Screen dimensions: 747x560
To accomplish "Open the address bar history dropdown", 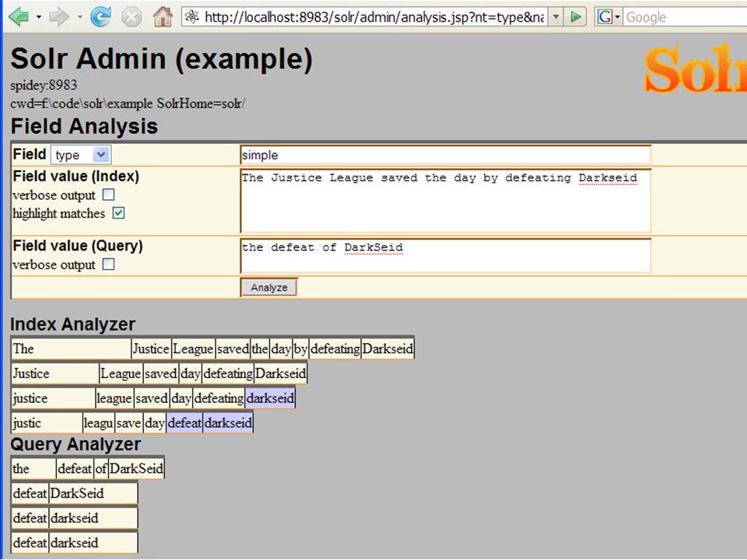I will click(x=556, y=17).
